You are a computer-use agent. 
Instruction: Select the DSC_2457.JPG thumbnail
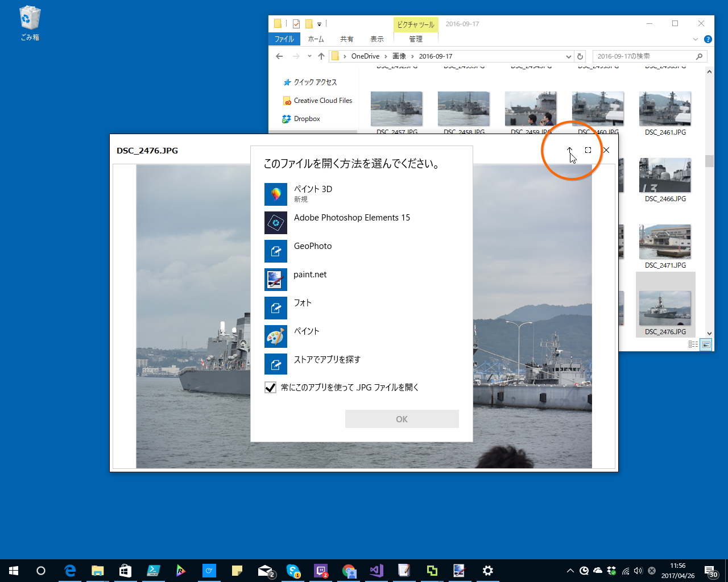point(396,109)
